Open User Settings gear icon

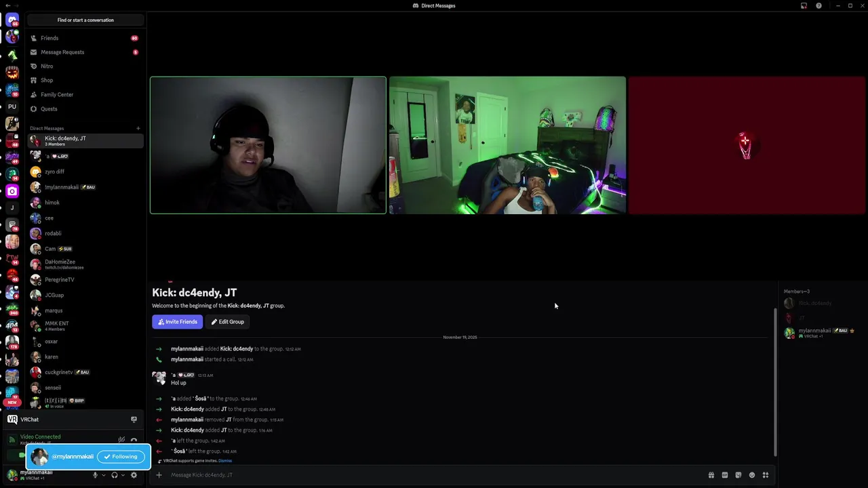(134, 475)
